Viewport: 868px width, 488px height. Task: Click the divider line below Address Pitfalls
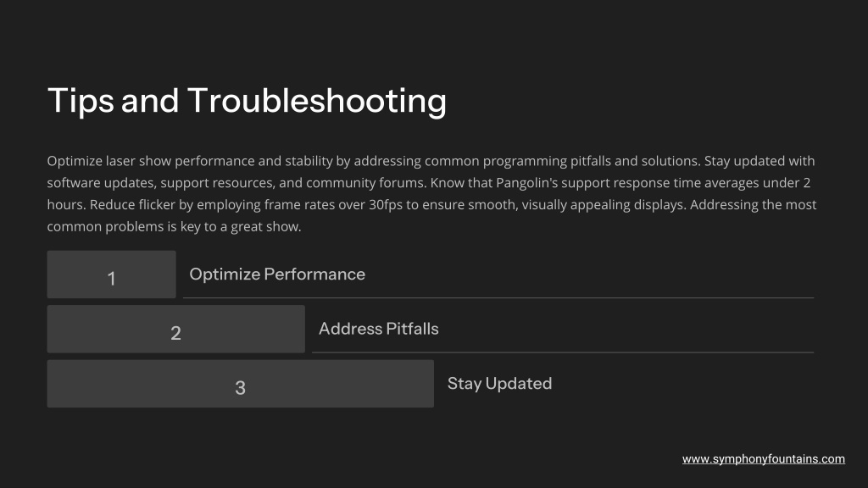563,352
